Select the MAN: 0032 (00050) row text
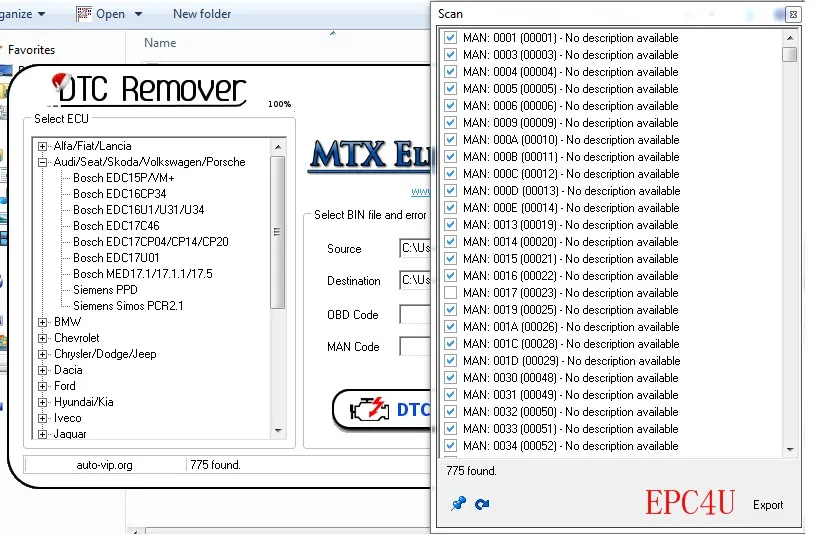This screenshot has width=827, height=547. point(570,411)
